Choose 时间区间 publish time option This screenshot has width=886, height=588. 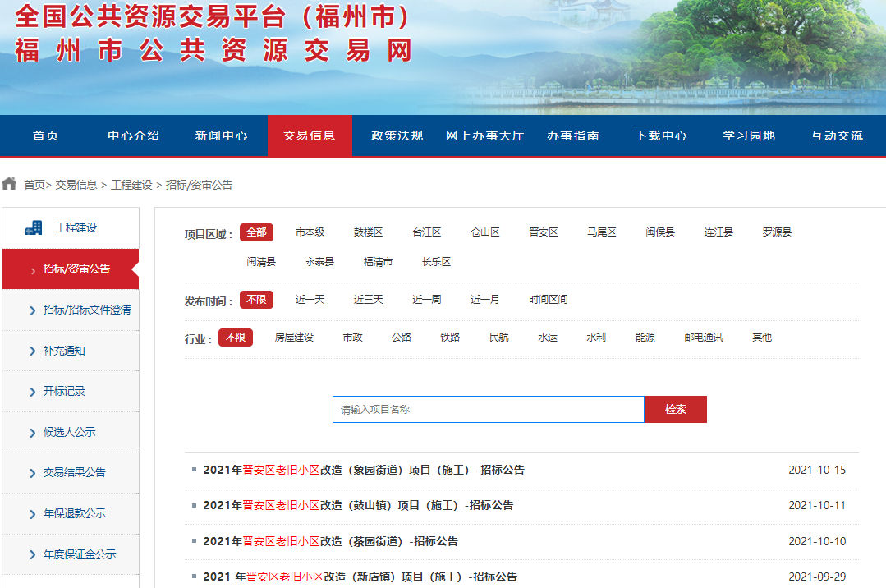tap(549, 300)
